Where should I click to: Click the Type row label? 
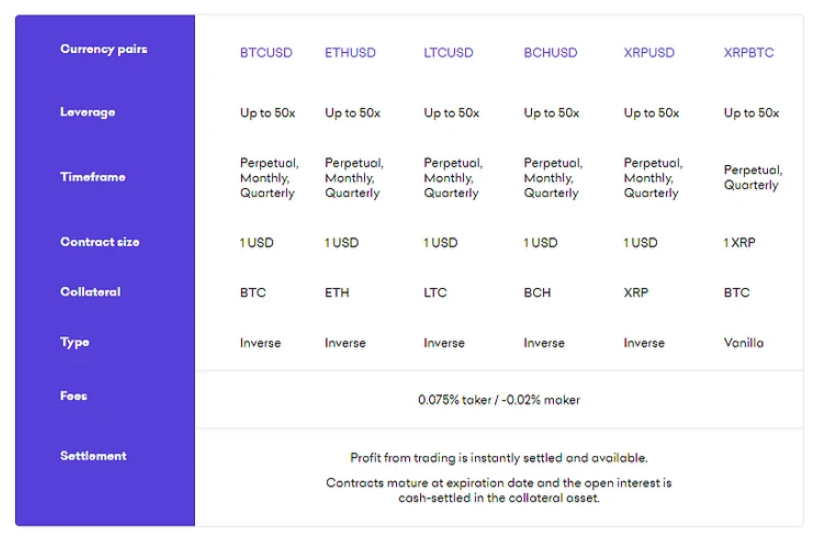click(75, 342)
